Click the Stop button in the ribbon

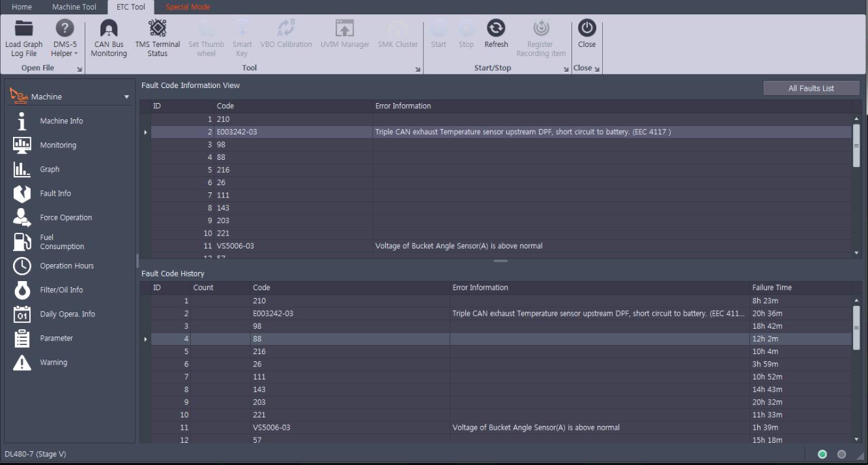pyautogui.click(x=466, y=35)
